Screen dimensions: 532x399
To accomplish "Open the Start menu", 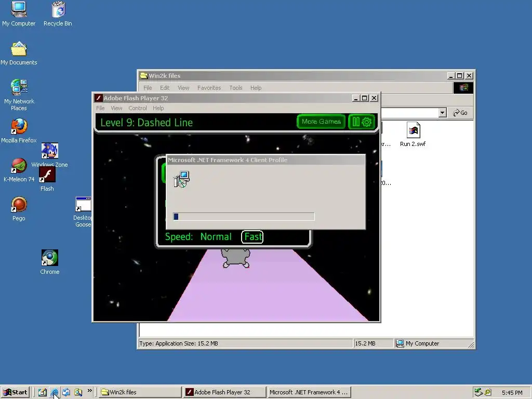I will (x=16, y=392).
